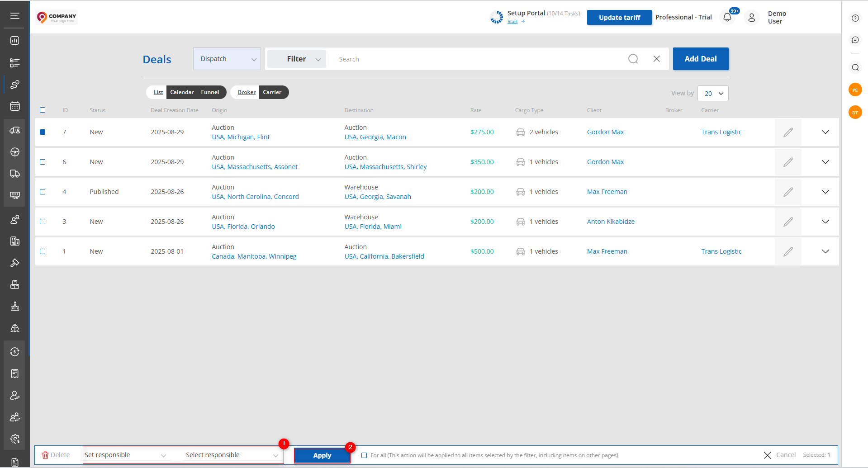
Task: Open the help question mark icon
Action: click(855, 18)
